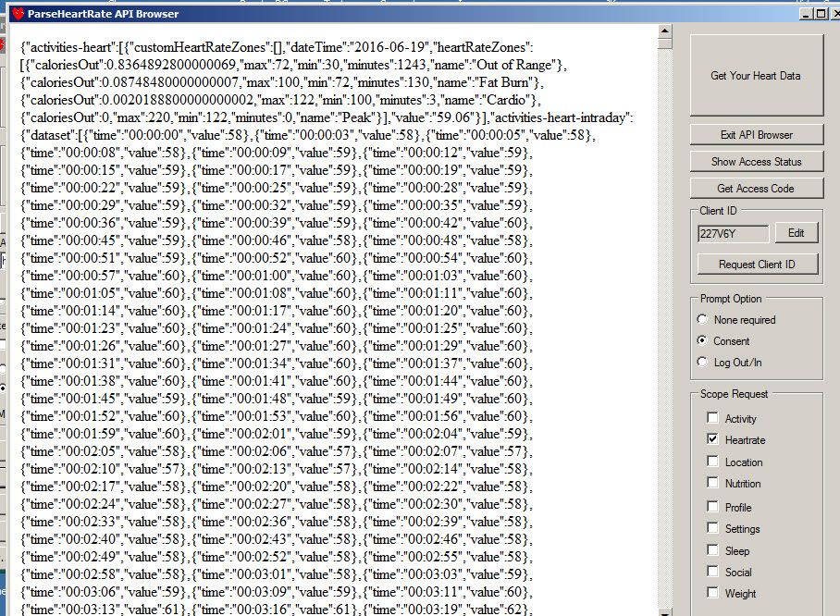840x616 pixels.
Task: Click the scrollbar down arrow of JSON pane
Action: point(665,611)
